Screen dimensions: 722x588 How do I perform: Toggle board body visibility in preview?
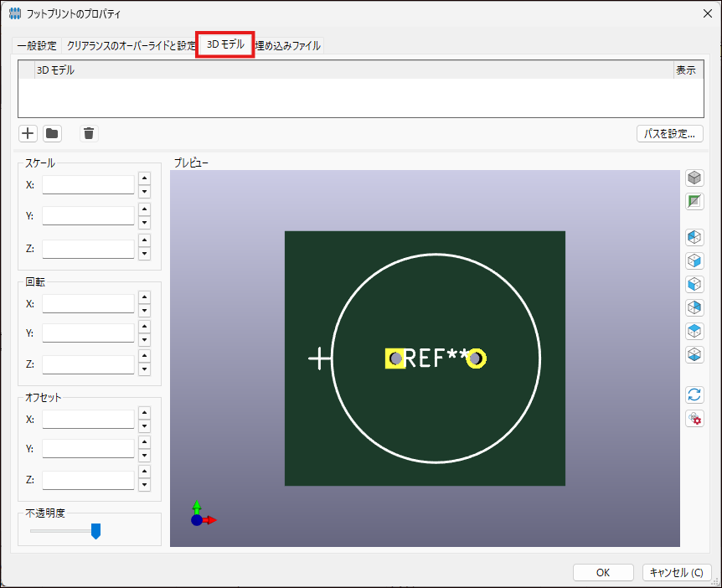tap(694, 202)
